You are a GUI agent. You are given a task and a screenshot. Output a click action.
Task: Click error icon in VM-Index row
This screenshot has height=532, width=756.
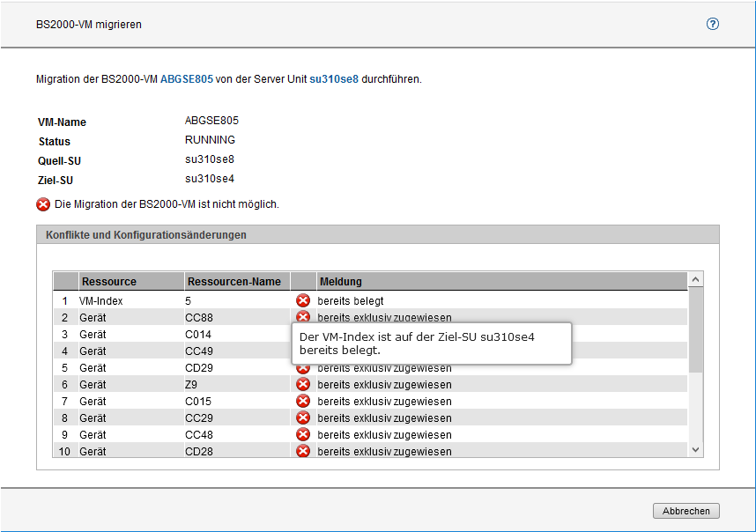[x=303, y=300]
